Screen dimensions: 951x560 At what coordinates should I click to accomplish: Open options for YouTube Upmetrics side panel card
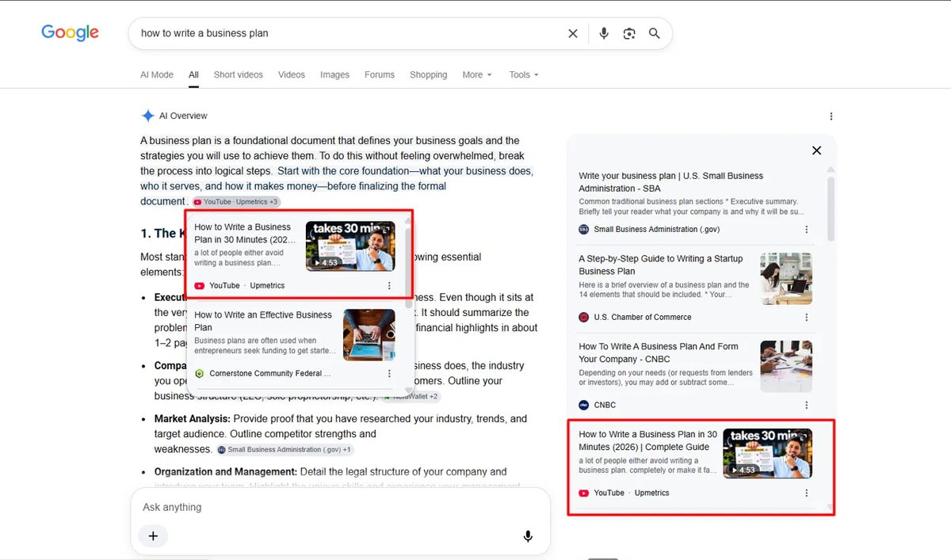point(807,493)
